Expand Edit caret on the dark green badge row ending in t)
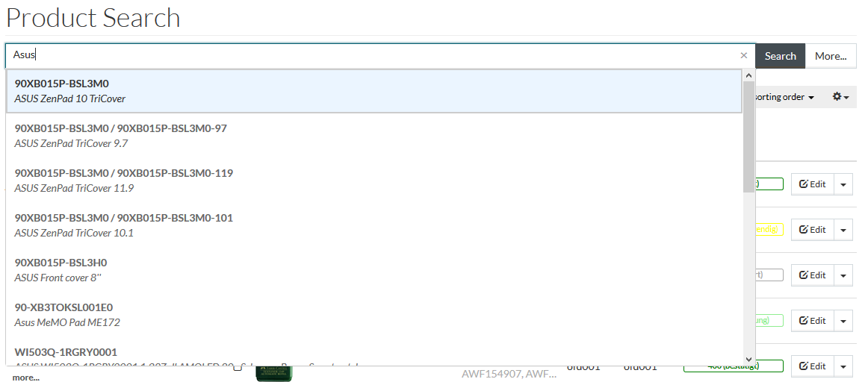868x382 pixels. coord(843,184)
